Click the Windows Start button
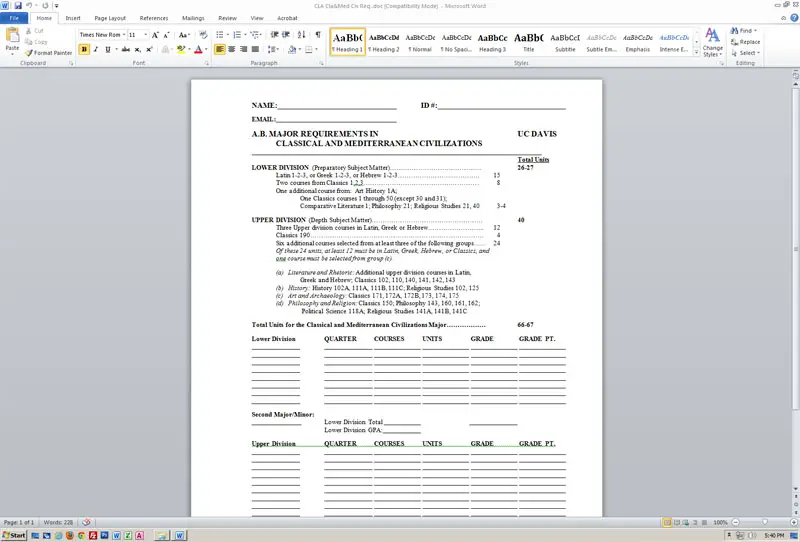This screenshot has width=800, height=542. click(x=14, y=535)
